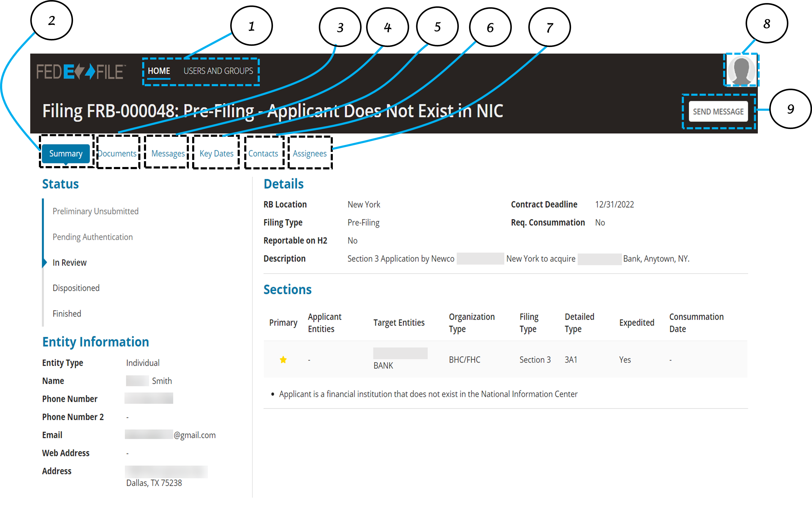Click the Primary column header
This screenshot has width=812, height=513.
tap(283, 323)
